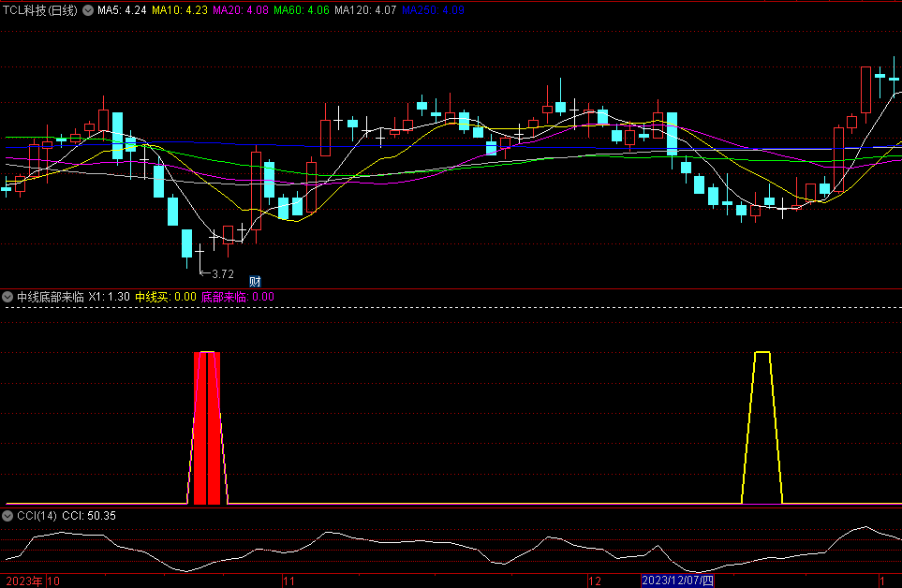902x588 pixels.
Task: Select the MA20: 4.08 label
Action: [241, 10]
